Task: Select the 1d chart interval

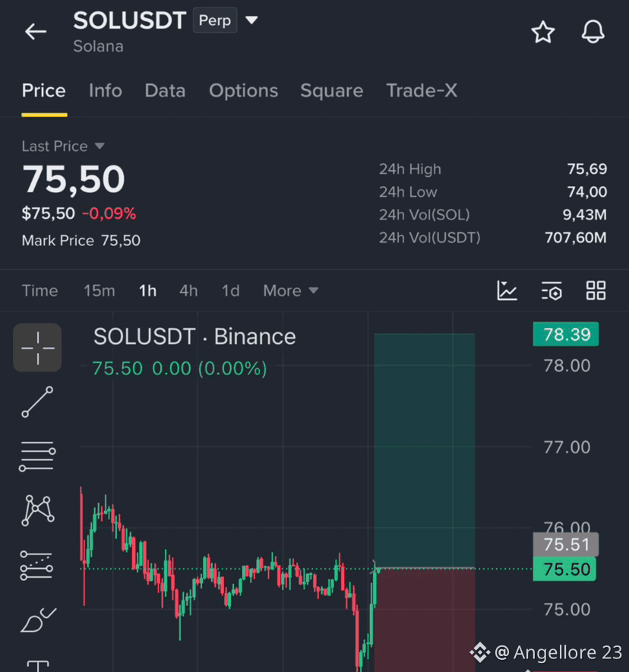Action: click(231, 291)
